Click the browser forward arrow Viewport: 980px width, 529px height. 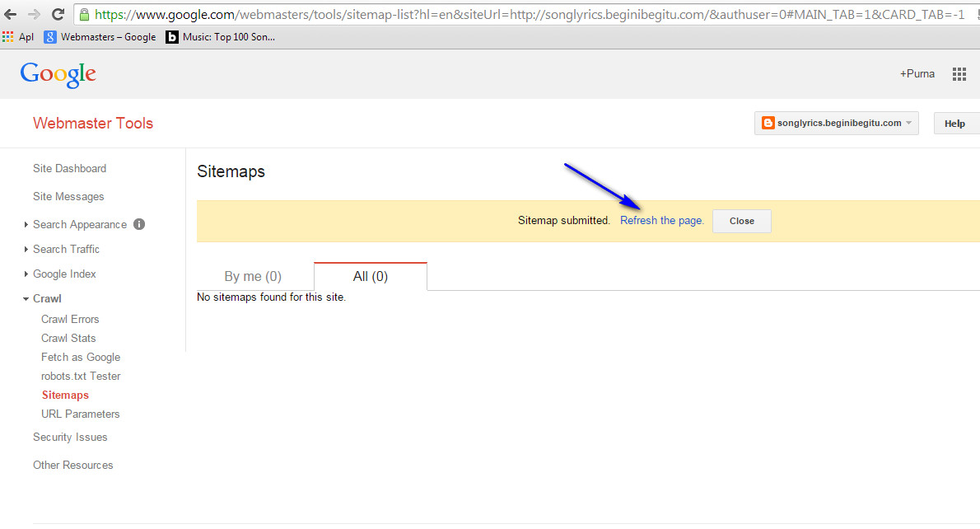(x=34, y=14)
